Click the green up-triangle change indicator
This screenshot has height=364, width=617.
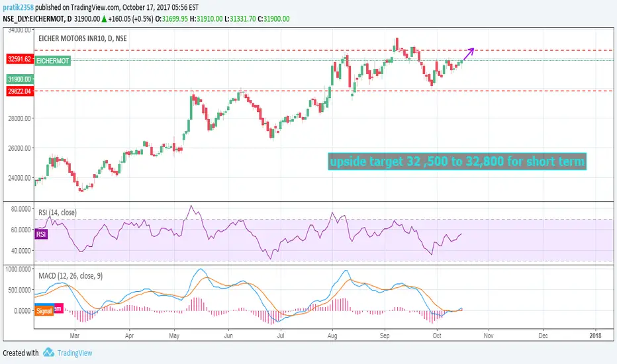pos(105,19)
